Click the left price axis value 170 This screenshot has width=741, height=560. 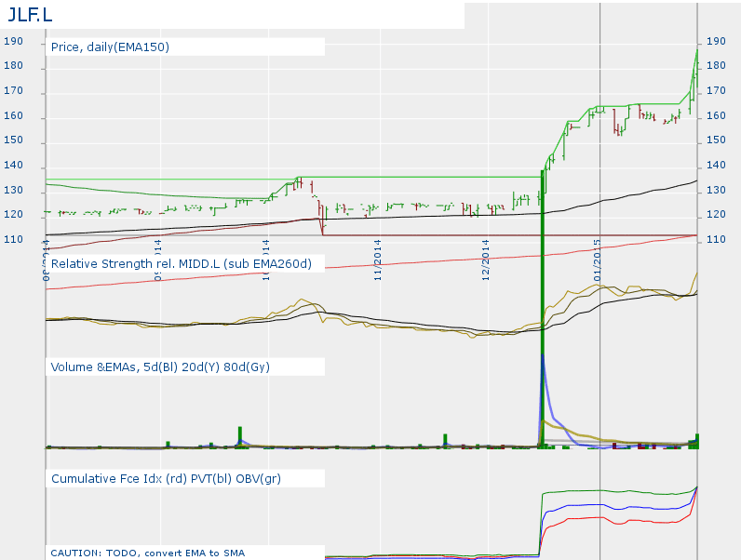(x=13, y=90)
